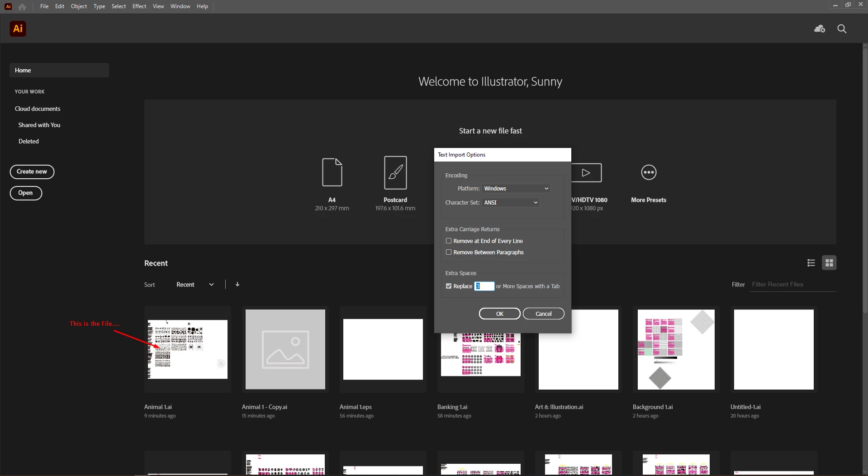
Task: Click OK in Text Import Options
Action: [x=499, y=314]
